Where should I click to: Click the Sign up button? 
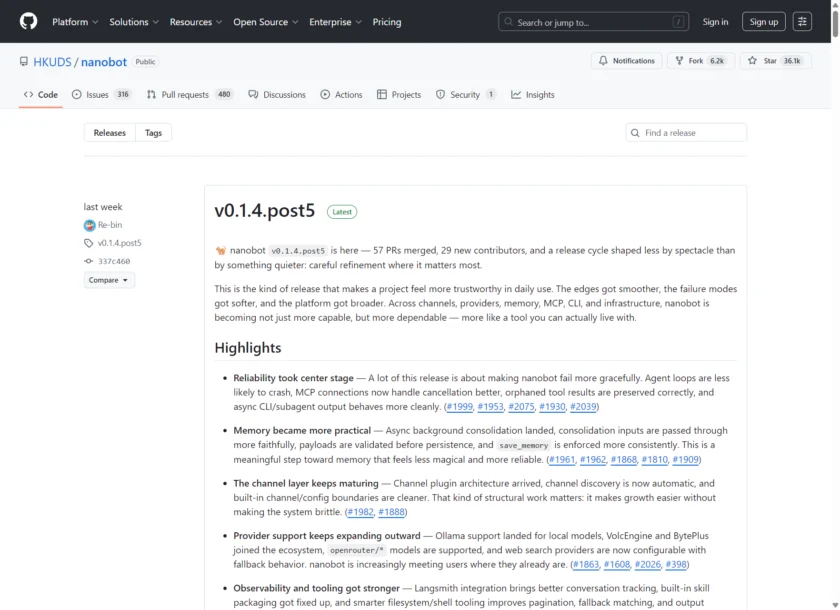764,22
